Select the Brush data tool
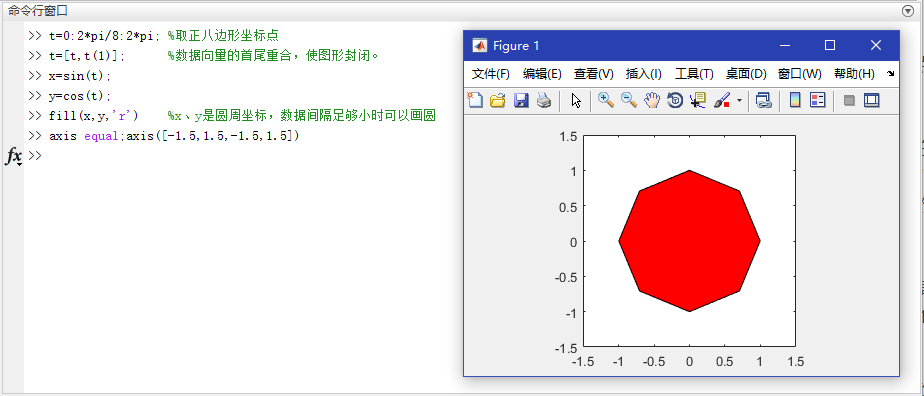This screenshot has width=924, height=396. [722, 100]
